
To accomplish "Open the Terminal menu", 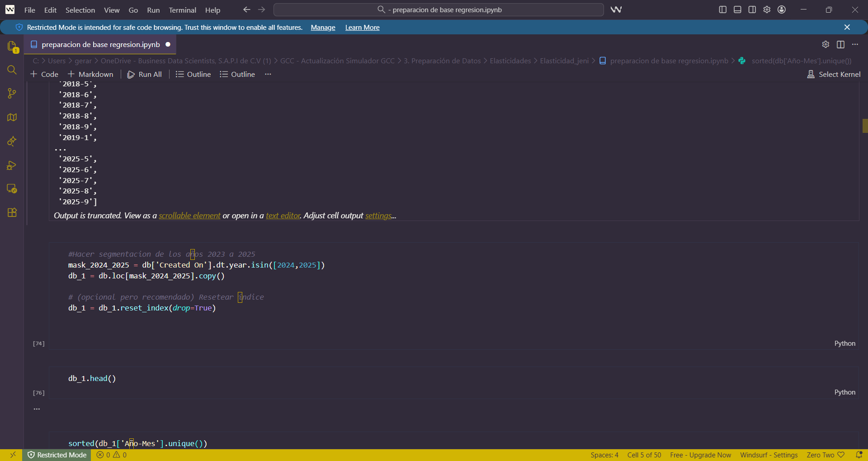I will pyautogui.click(x=182, y=10).
